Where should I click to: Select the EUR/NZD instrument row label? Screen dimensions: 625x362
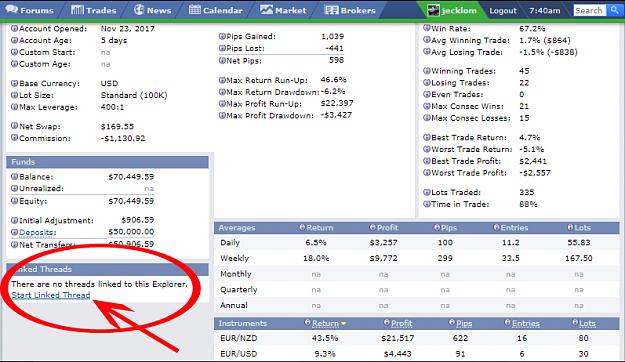tap(239, 338)
